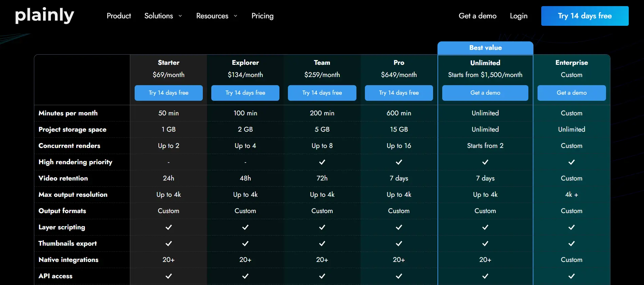Screen dimensions: 644x285
Task: Click Enterprise High rendering priority checkmark
Action: tap(572, 162)
